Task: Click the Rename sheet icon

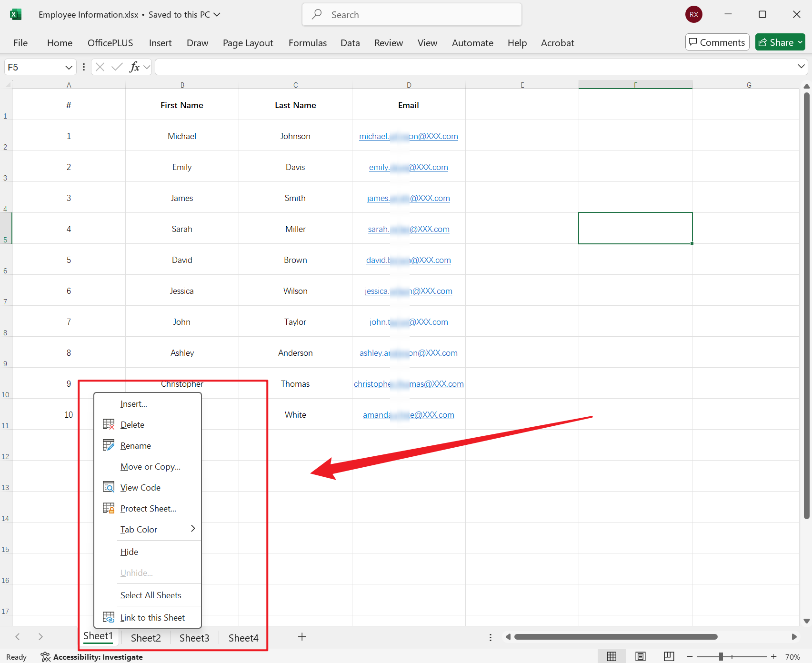Action: (x=109, y=445)
